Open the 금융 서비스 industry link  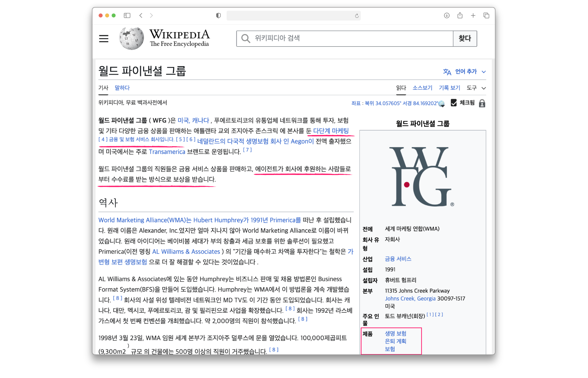(x=398, y=259)
